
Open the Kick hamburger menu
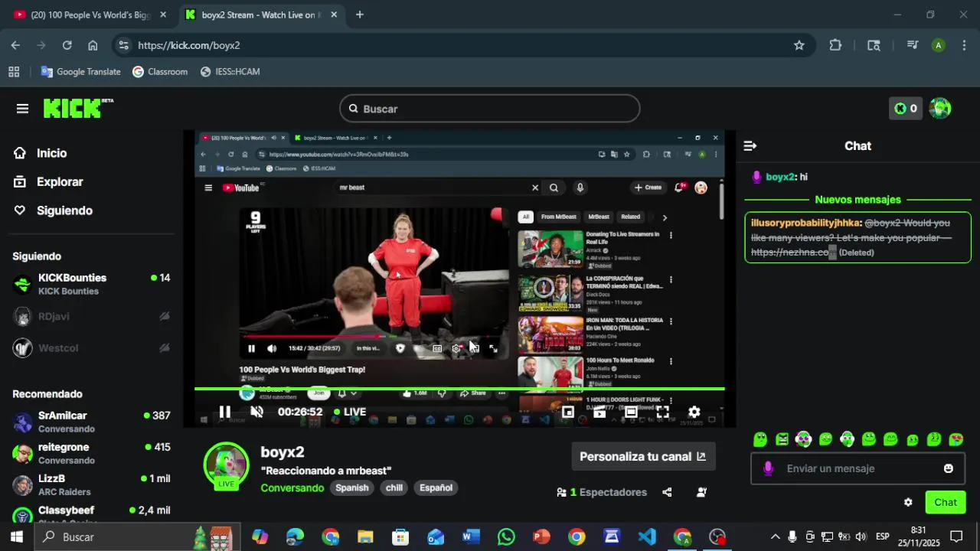[x=22, y=109]
